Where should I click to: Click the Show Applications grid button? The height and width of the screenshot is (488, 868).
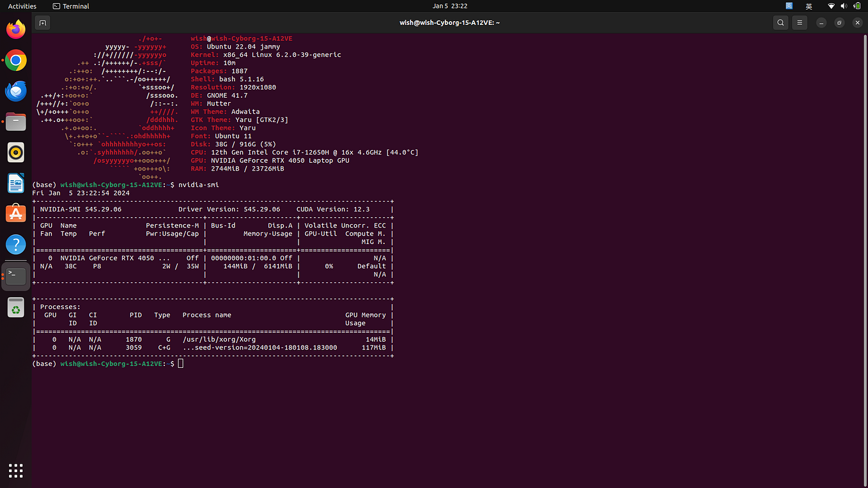(x=15, y=471)
